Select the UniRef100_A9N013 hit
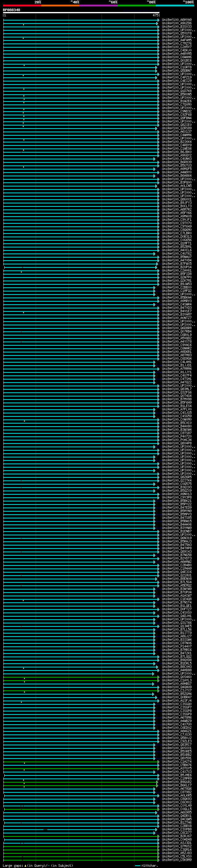The width and height of the screenshot is (197, 868). [177, 494]
